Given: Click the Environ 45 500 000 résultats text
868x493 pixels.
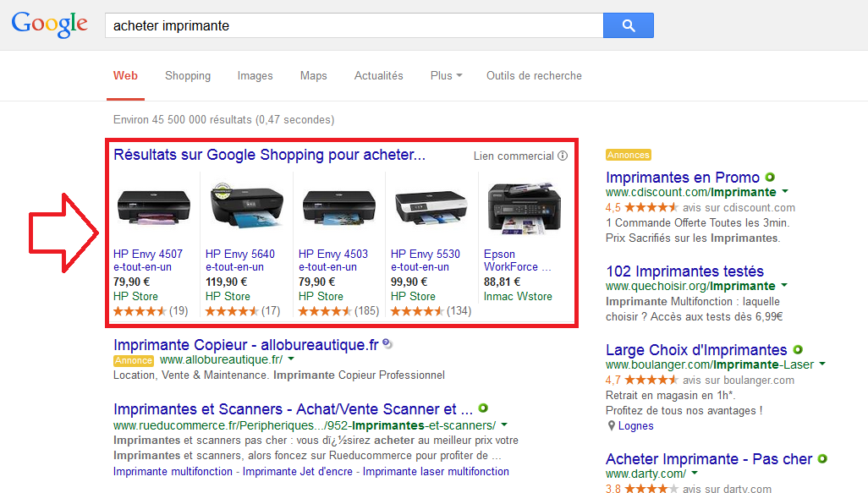Looking at the screenshot, I should click(x=223, y=119).
